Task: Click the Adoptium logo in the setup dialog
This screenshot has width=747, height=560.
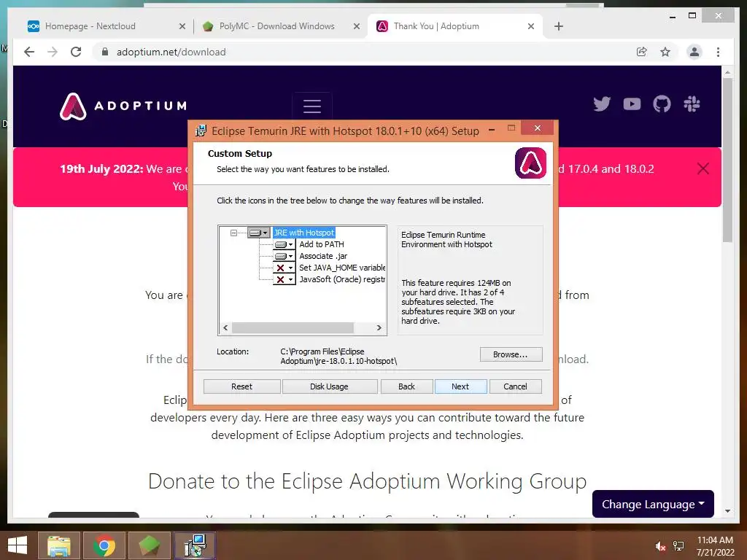Action: click(530, 163)
